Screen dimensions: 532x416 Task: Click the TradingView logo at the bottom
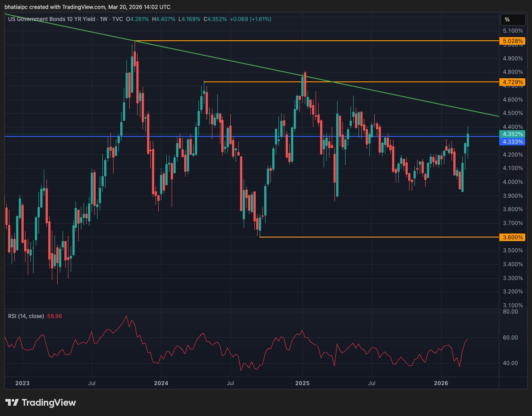(x=40, y=403)
